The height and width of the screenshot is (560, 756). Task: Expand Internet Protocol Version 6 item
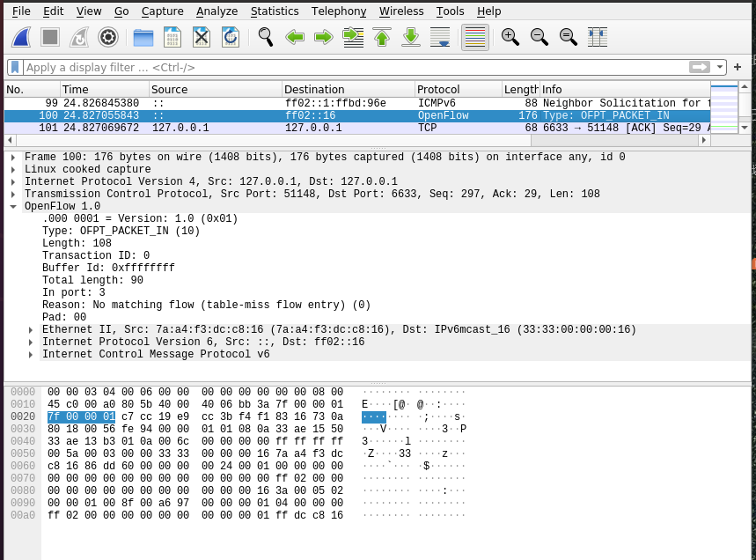(31, 343)
